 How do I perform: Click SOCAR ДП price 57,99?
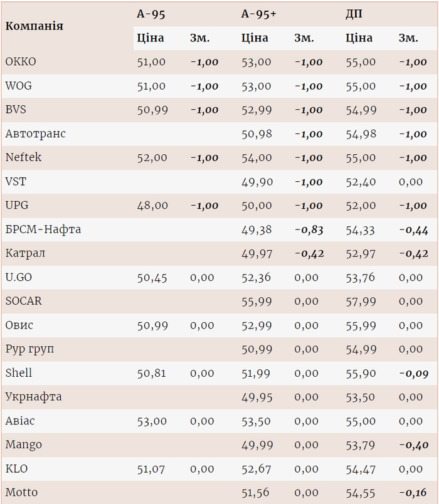(x=361, y=301)
